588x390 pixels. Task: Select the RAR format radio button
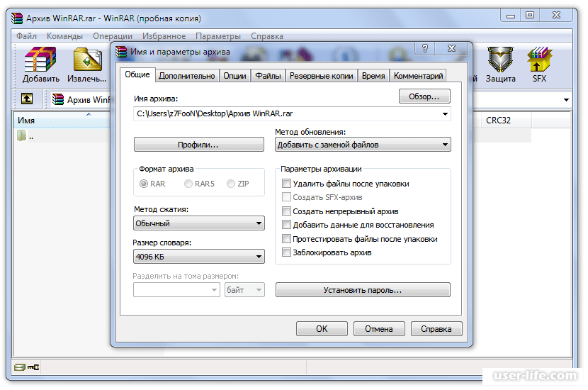[x=144, y=184]
